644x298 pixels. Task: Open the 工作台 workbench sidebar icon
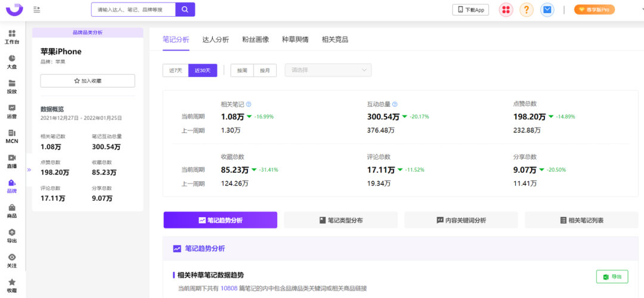[x=12, y=37]
